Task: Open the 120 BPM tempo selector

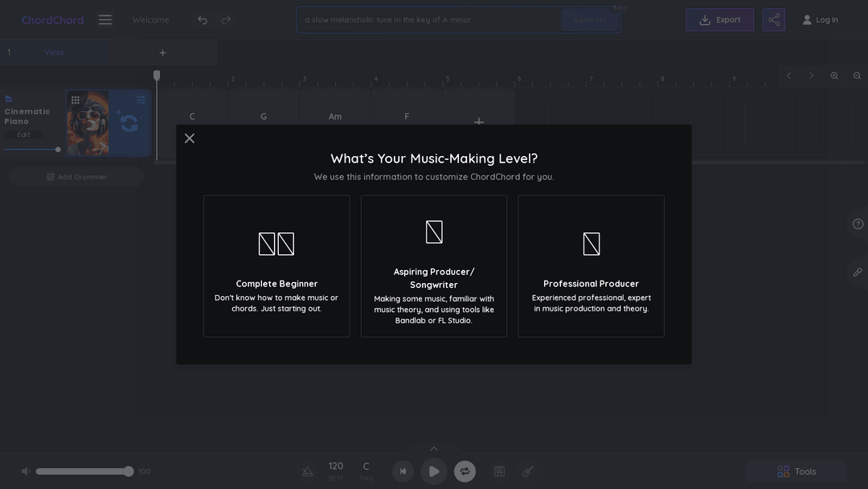Action: 335,471
